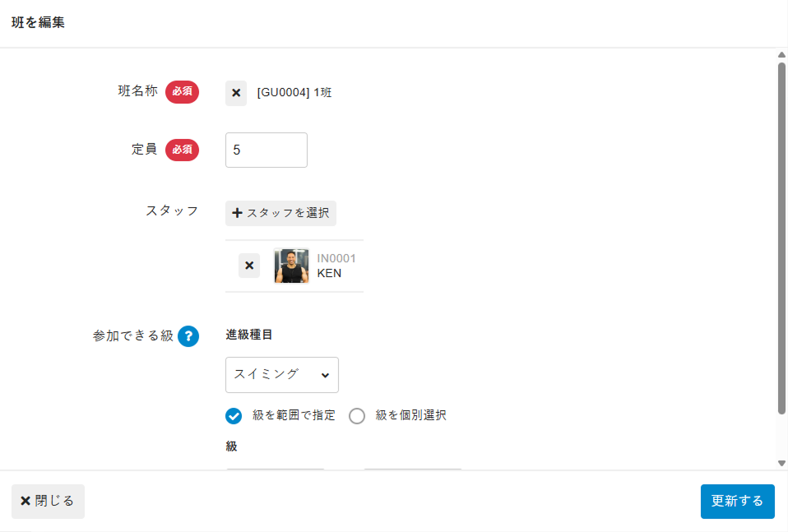This screenshot has width=788, height=532.
Task: Open help for 参加できる級
Action: (188, 336)
